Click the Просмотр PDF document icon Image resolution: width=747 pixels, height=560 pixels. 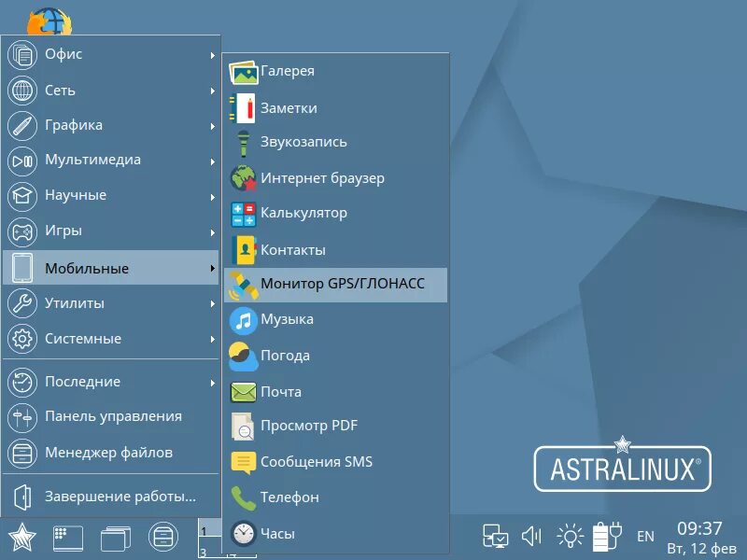coord(243,426)
